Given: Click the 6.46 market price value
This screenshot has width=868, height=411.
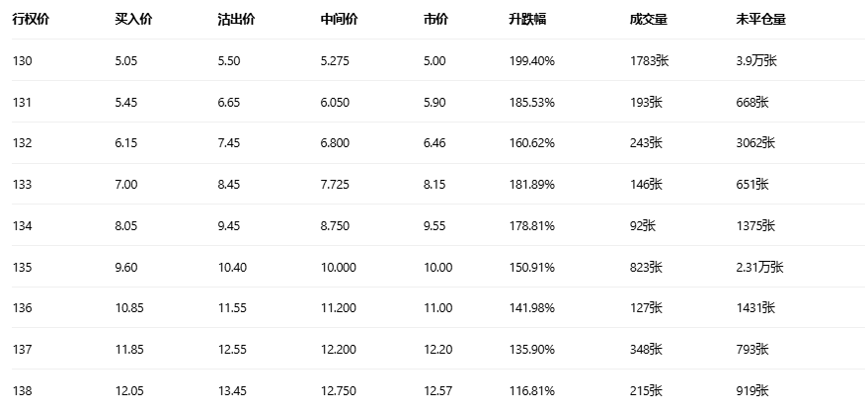Looking at the screenshot, I should pyautogui.click(x=434, y=143).
